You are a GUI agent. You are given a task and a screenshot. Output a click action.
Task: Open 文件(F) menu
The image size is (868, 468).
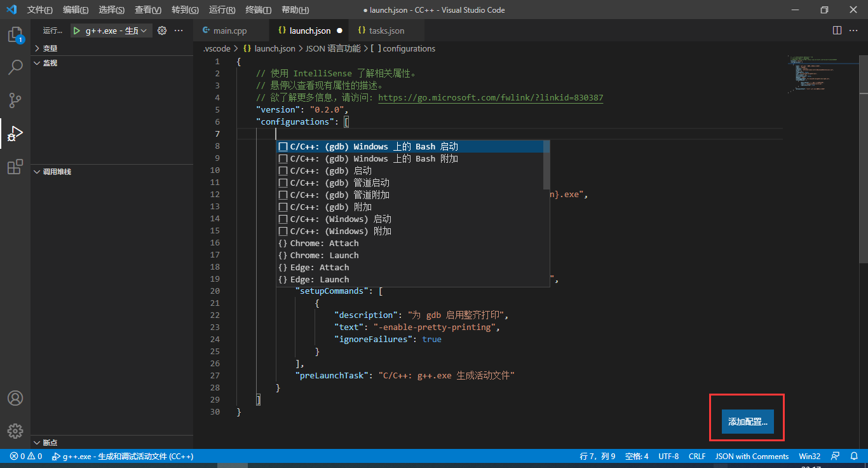click(x=40, y=10)
